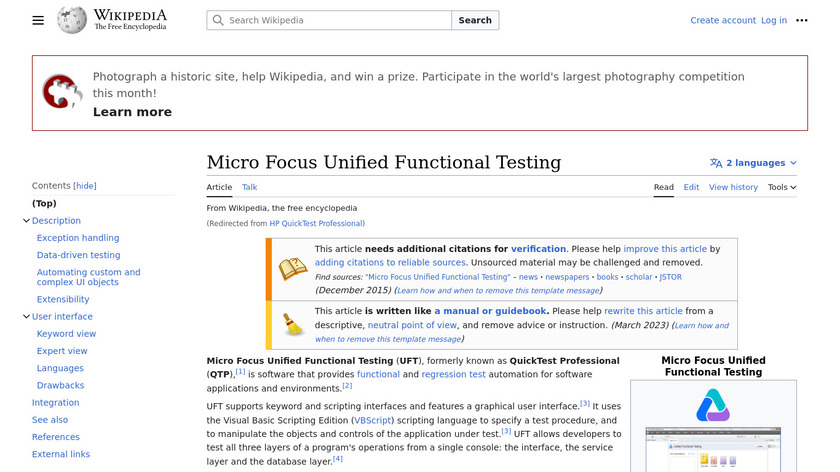840x472 pixels.
Task: Go to Exception handling in contents
Action: (78, 238)
